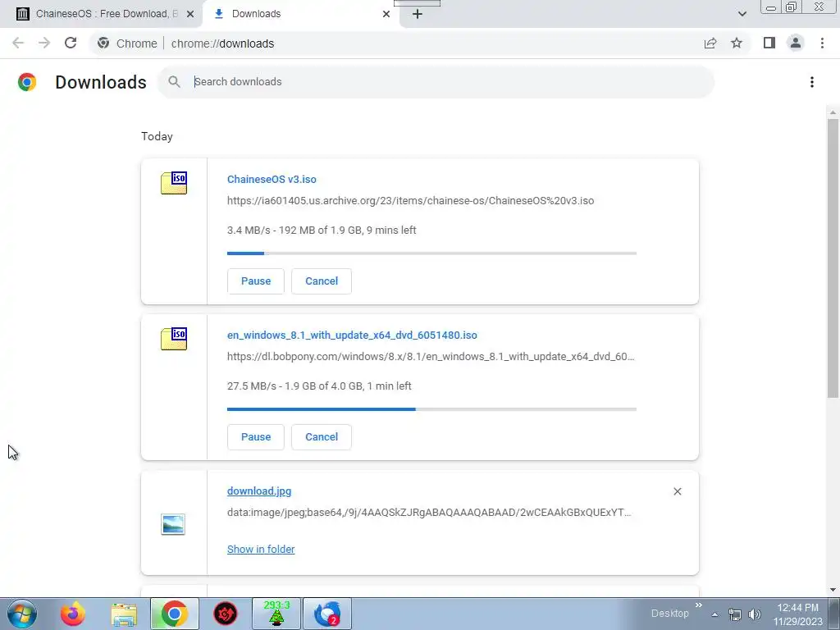Expand the Desktop toolbar chevron

699,605
